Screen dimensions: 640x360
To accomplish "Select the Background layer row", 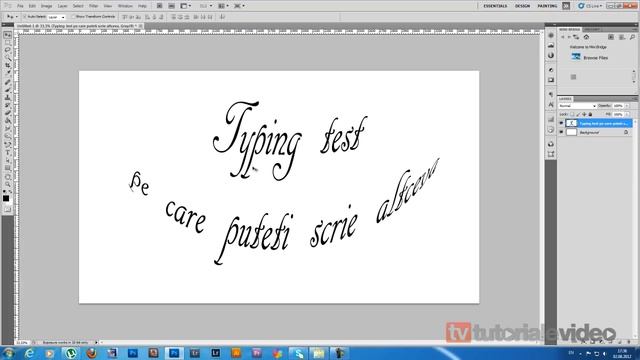I will [595, 132].
